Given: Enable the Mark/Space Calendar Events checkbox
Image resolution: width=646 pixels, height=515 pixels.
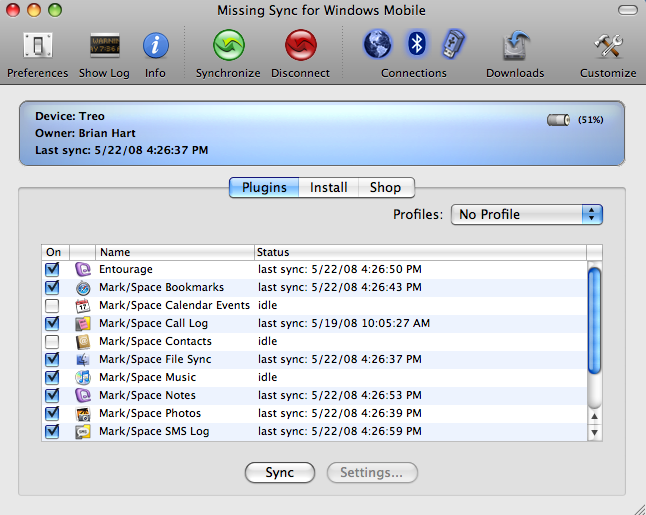Looking at the screenshot, I should (52, 305).
